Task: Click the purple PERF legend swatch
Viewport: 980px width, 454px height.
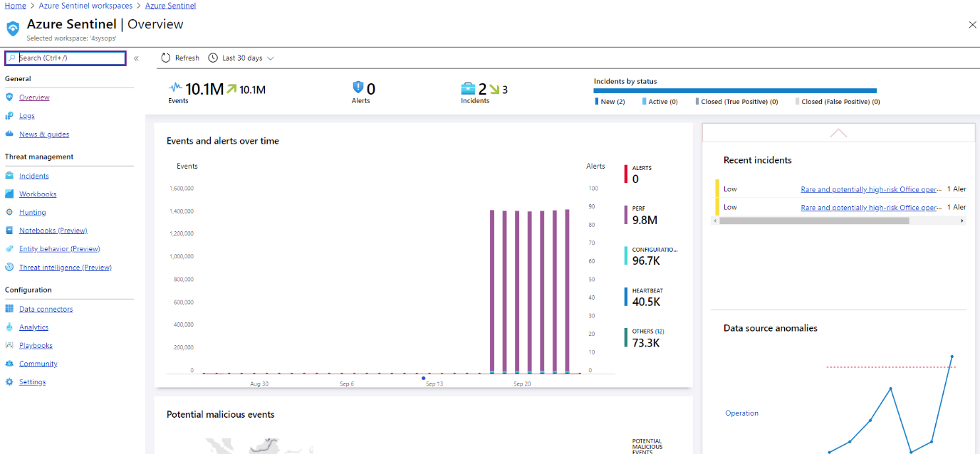Action: click(626, 215)
